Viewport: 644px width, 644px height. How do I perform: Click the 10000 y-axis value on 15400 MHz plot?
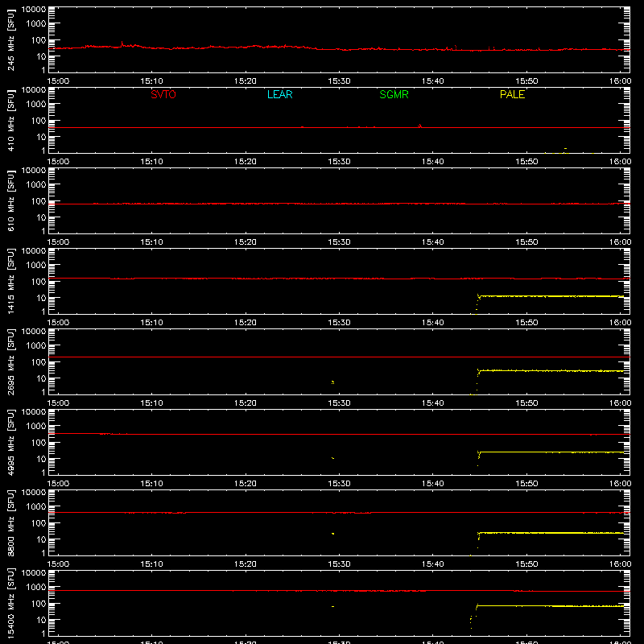point(34,573)
